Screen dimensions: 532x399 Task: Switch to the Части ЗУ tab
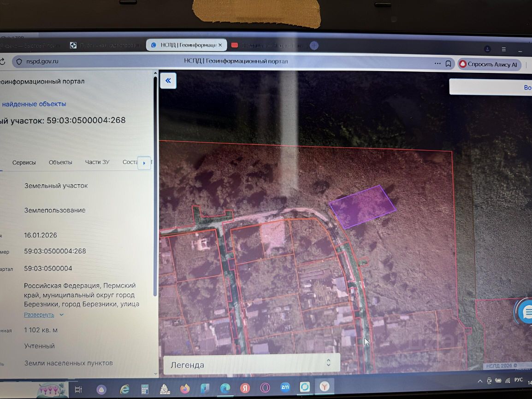click(97, 162)
